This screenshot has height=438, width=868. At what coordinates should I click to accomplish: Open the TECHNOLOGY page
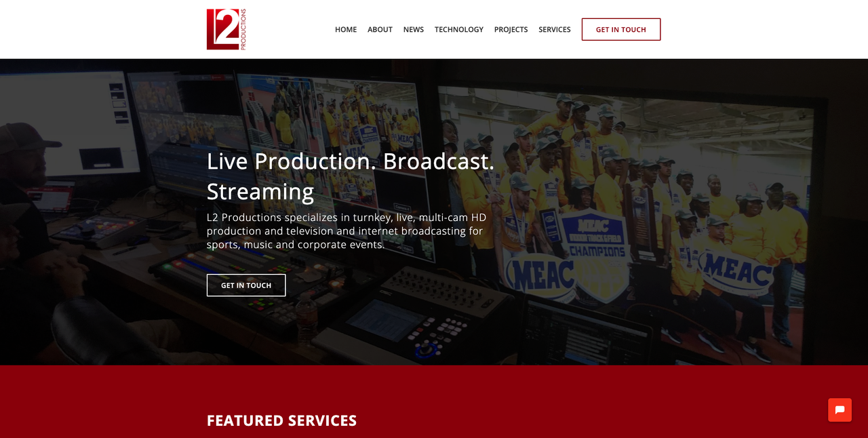click(459, 29)
